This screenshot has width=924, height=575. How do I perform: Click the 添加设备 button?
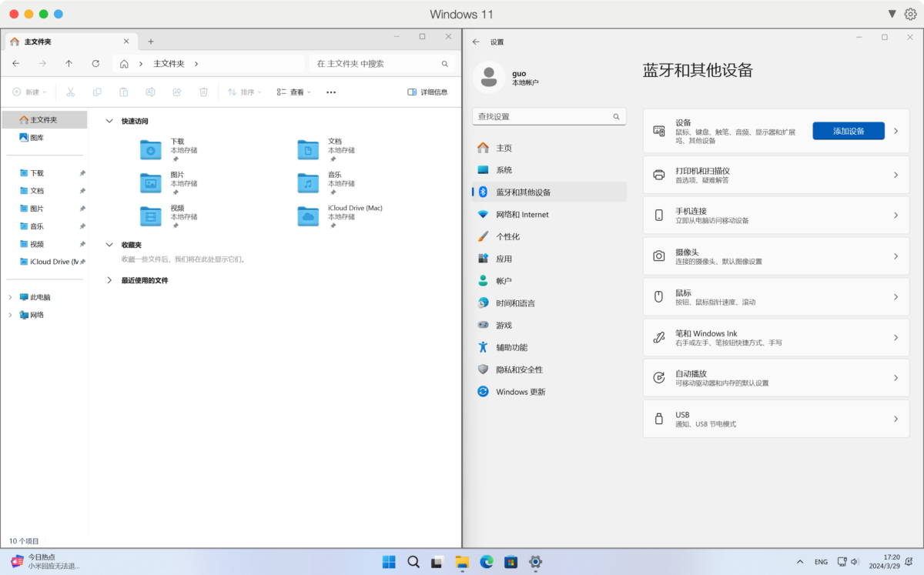tap(849, 131)
